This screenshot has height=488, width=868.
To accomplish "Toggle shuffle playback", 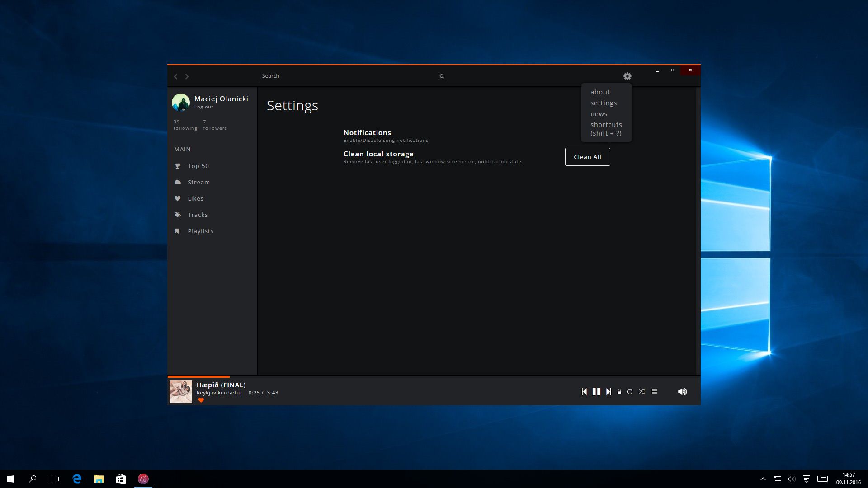I will point(642,392).
